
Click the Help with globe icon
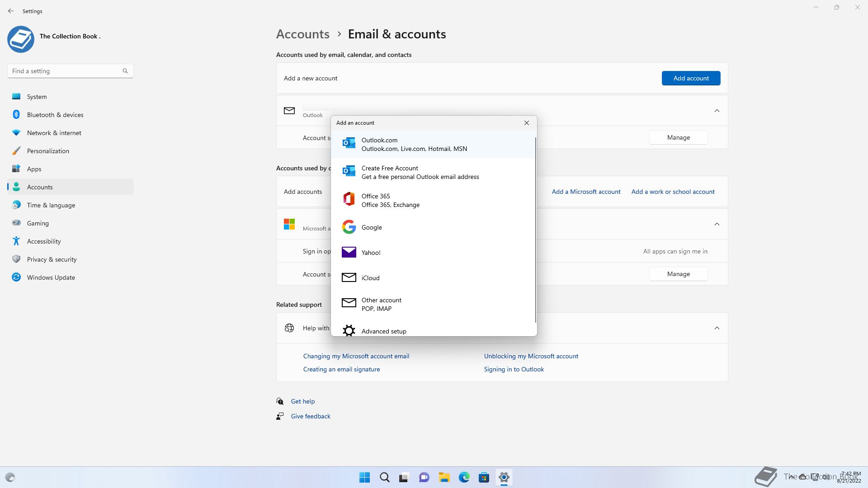289,328
